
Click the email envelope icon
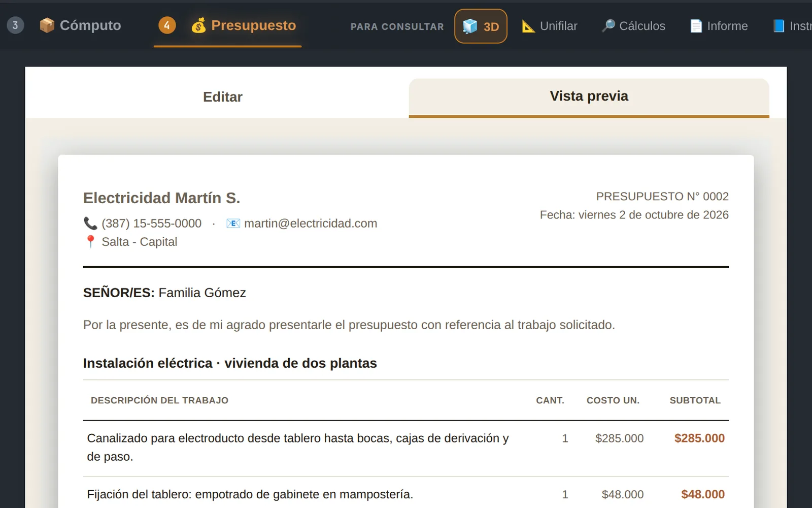coord(233,223)
